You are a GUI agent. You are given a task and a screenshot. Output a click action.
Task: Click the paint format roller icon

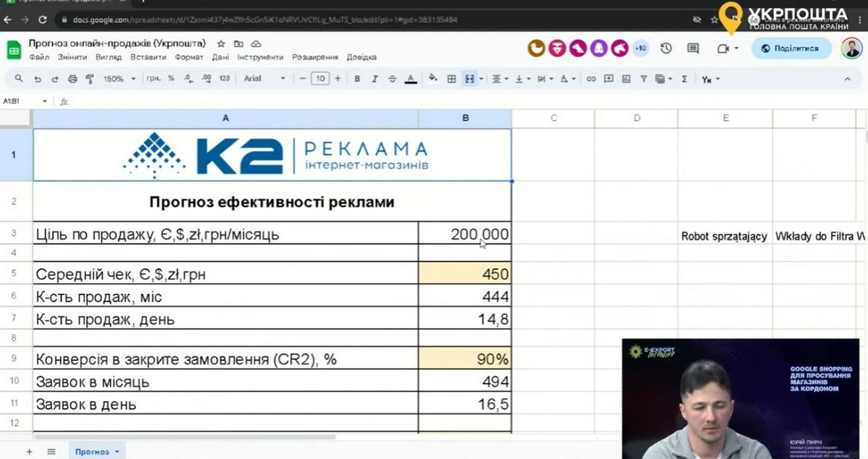pos(90,79)
